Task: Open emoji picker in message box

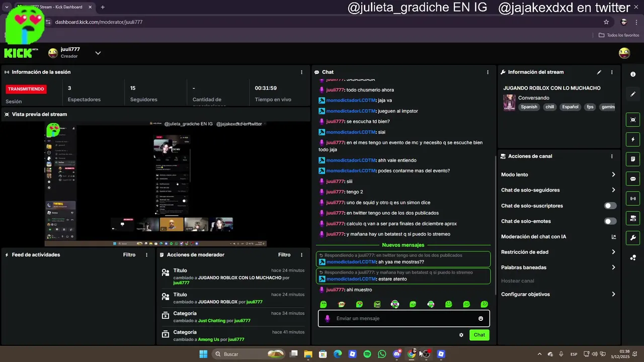Action: 480,319
